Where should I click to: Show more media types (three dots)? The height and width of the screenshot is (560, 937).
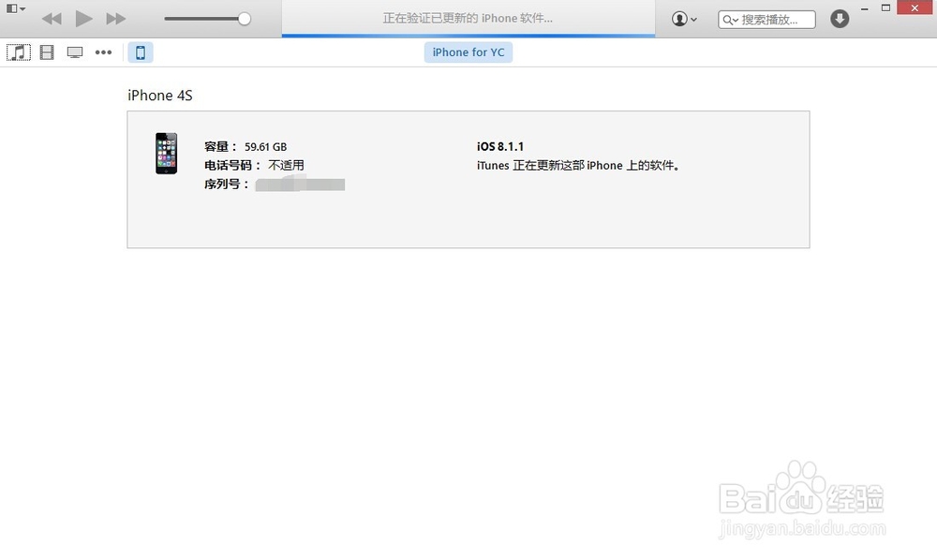click(103, 52)
